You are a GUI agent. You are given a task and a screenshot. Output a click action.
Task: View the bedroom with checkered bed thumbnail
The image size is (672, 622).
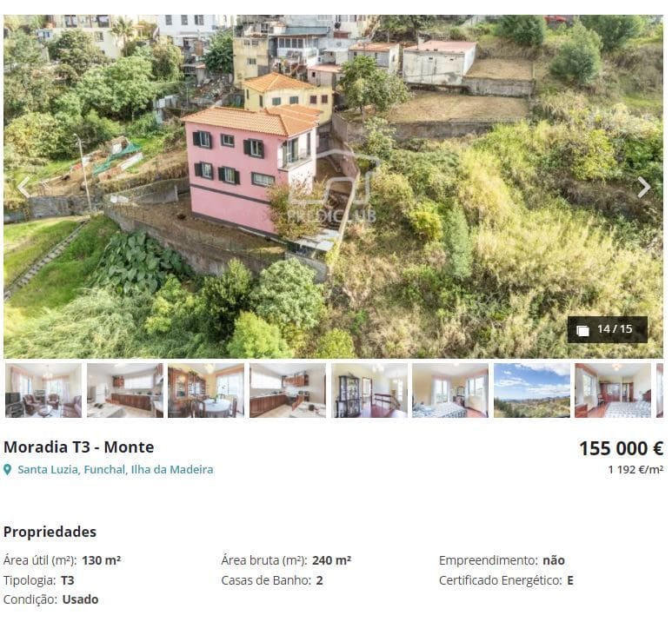[613, 390]
